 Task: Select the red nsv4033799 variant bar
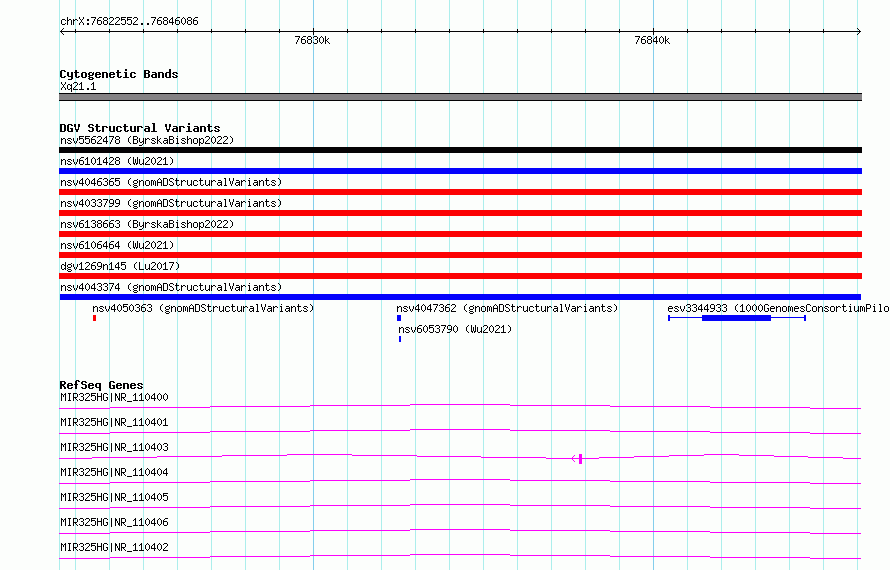pyautogui.click(x=460, y=213)
